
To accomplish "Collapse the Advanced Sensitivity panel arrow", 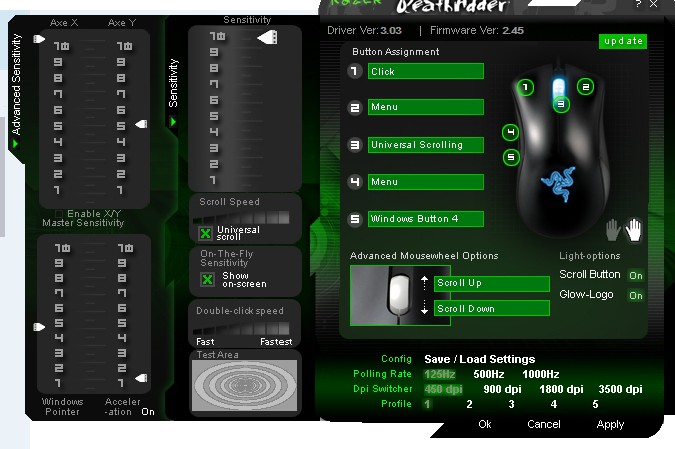I will pyautogui.click(x=15, y=144).
